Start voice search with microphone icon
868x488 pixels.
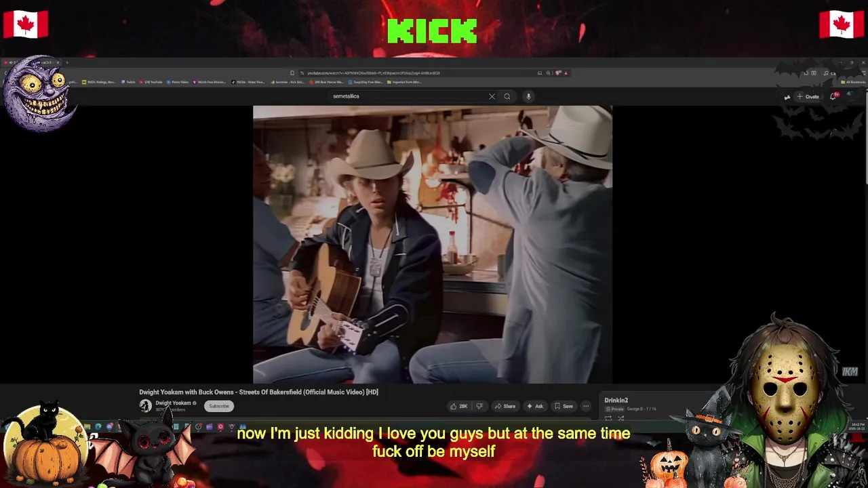tap(528, 96)
